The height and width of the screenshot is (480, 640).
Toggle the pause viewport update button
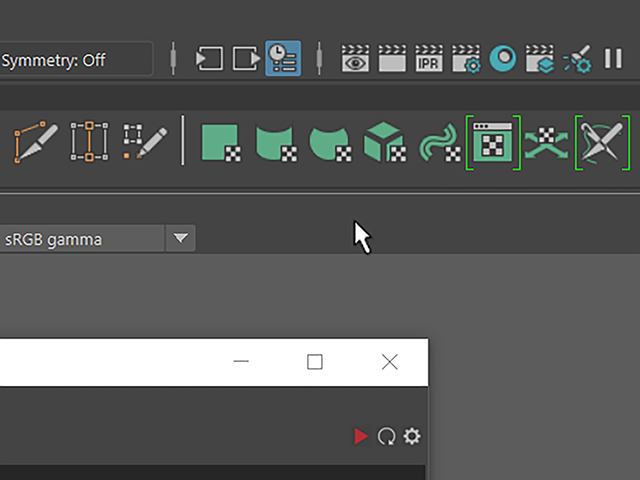[613, 58]
